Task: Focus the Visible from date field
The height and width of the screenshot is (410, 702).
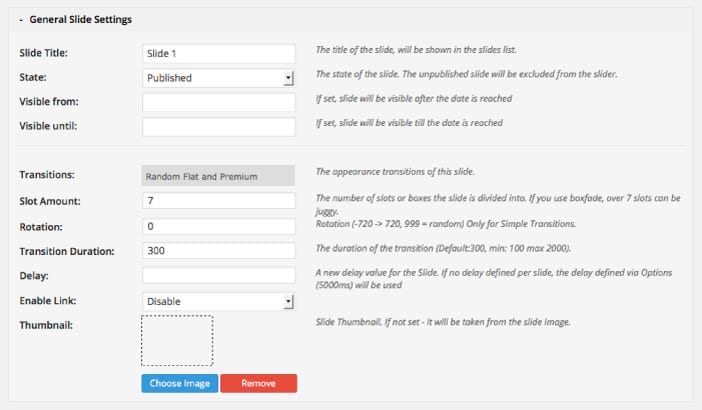Action: pyautogui.click(x=219, y=102)
